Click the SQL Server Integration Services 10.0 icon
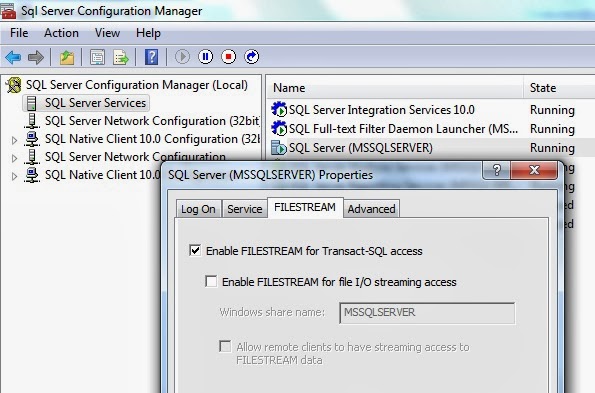This screenshot has width=595, height=393. click(x=279, y=110)
